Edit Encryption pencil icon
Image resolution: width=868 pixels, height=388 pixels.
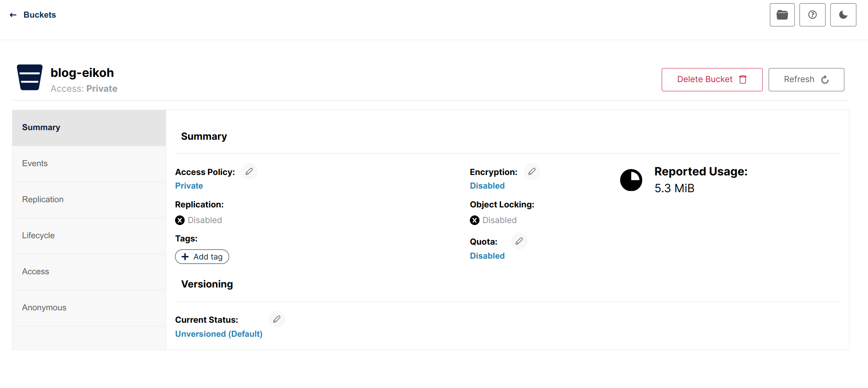tap(532, 172)
